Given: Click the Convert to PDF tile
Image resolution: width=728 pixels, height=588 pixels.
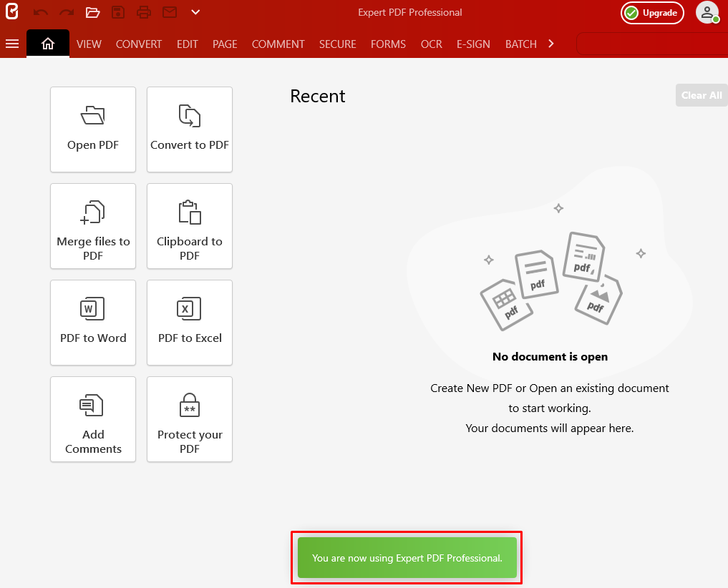Looking at the screenshot, I should click(x=190, y=129).
